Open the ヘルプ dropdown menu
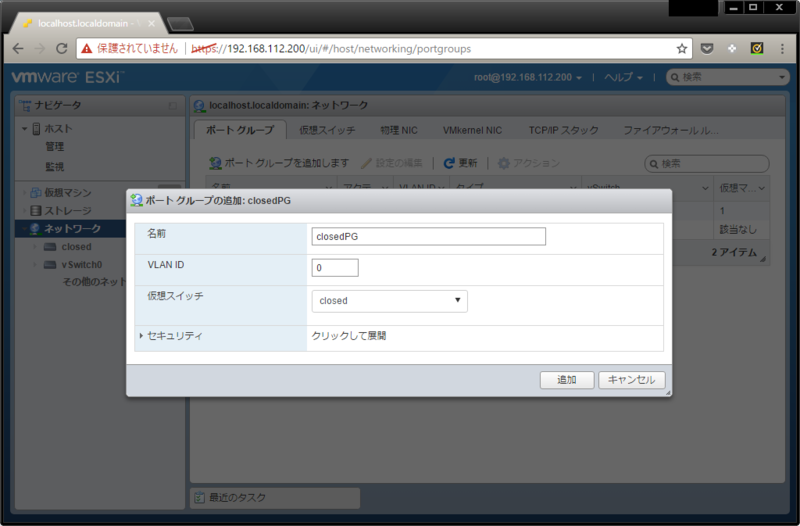 pyautogui.click(x=623, y=78)
